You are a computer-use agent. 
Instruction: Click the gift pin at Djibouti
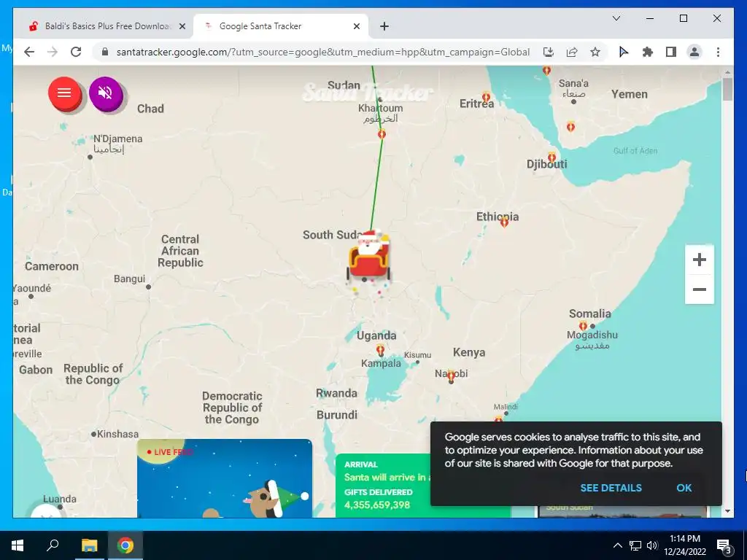click(551, 157)
